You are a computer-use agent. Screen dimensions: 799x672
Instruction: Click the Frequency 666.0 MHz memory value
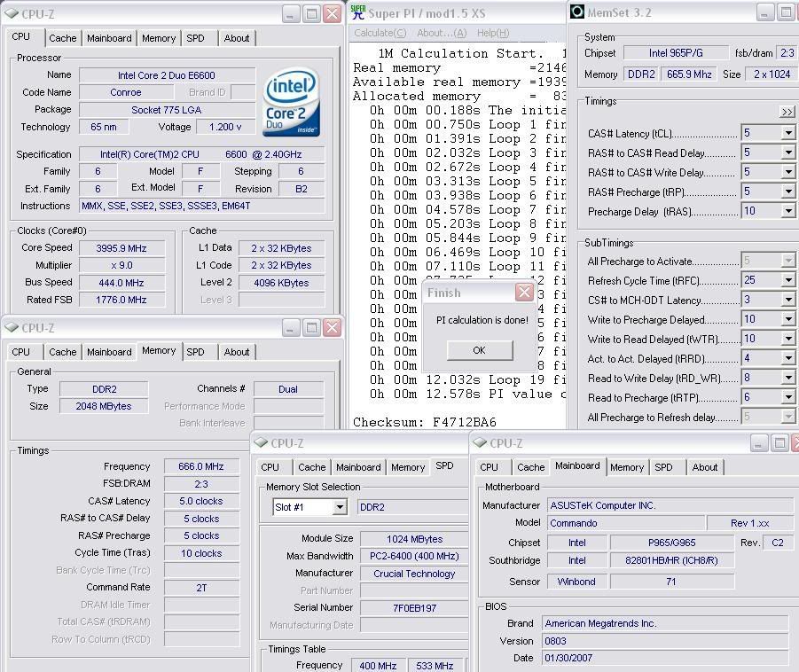201,466
